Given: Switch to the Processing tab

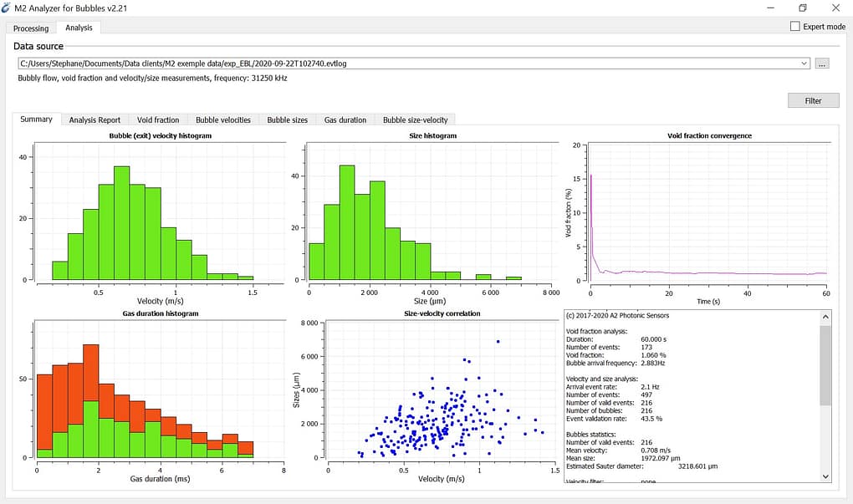Looking at the screenshot, I should coord(31,28).
